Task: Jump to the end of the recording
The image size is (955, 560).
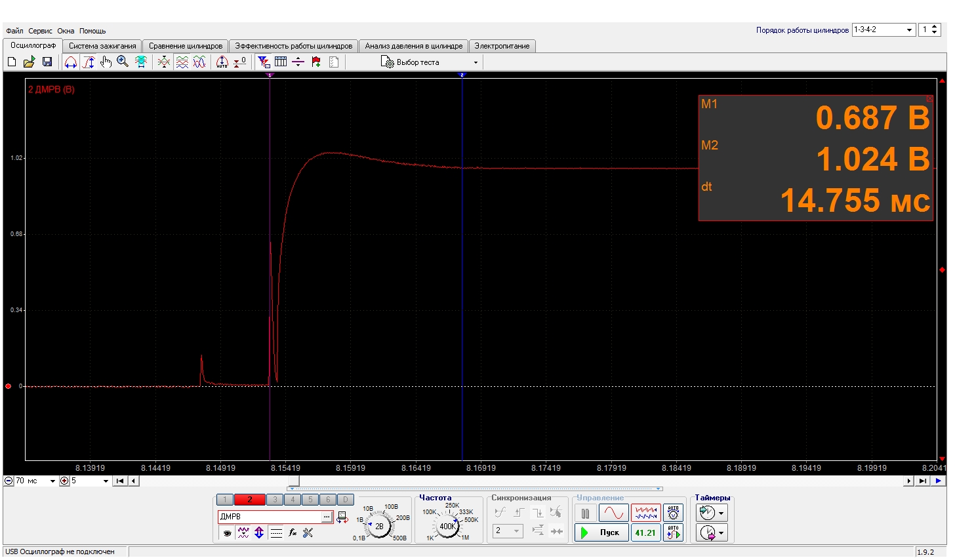Action: tap(923, 481)
